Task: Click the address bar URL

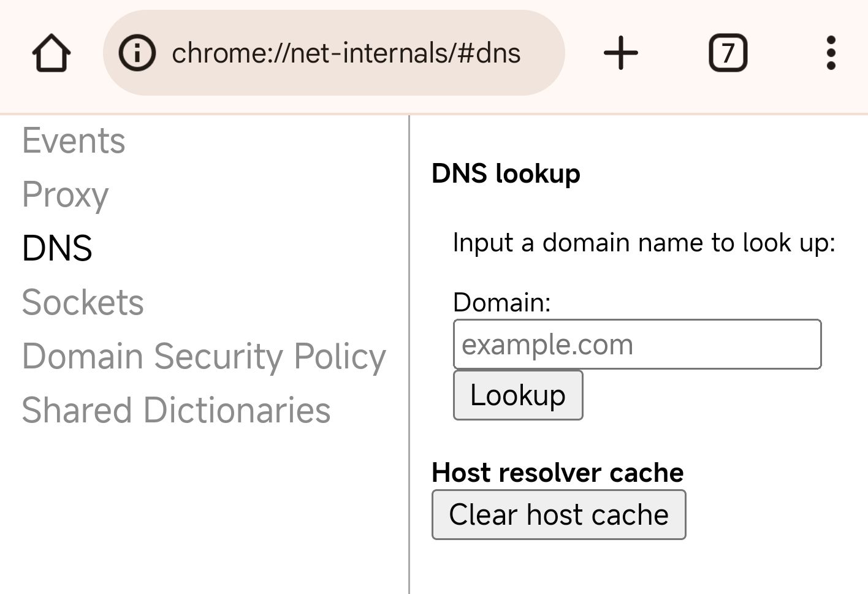Action: [x=346, y=53]
